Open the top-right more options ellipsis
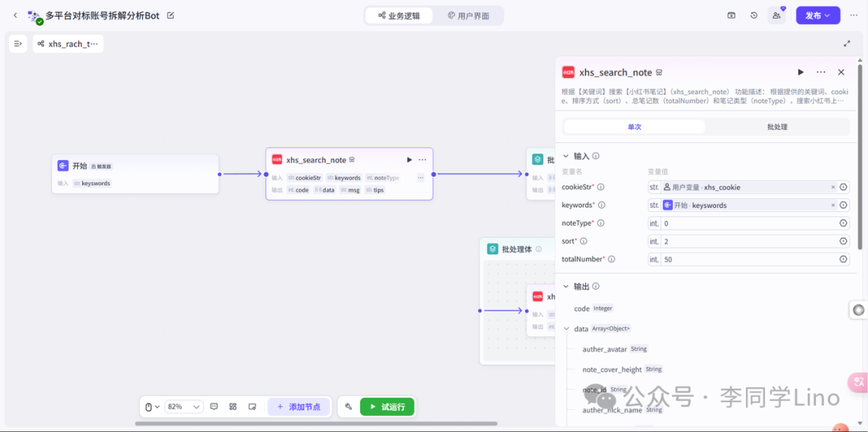Screen dimensions: 868x432 point(854,15)
